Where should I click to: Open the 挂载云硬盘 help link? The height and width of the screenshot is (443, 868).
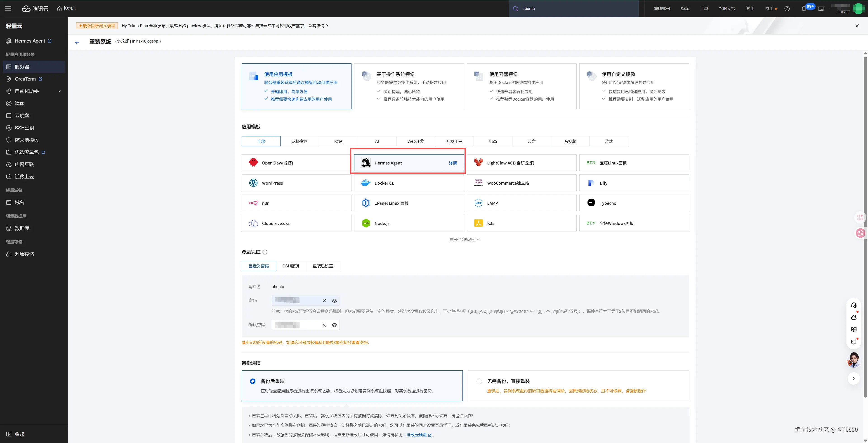click(419, 435)
